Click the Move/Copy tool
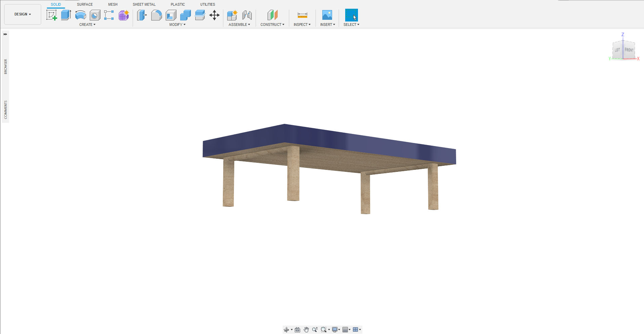 pyautogui.click(x=214, y=15)
